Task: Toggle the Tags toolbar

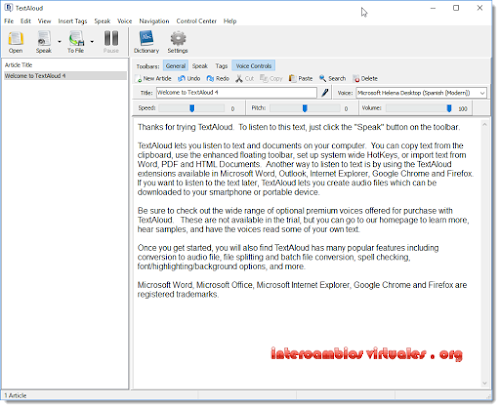Action: pos(222,66)
